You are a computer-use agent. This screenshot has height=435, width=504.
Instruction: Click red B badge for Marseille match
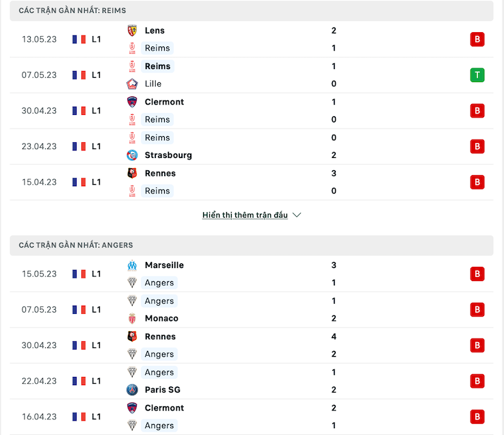477,274
